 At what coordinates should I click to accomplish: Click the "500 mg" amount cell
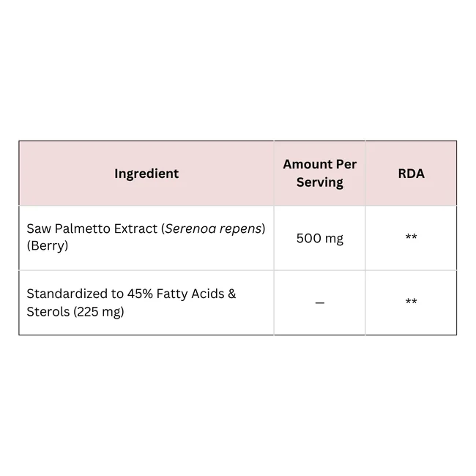tap(319, 238)
